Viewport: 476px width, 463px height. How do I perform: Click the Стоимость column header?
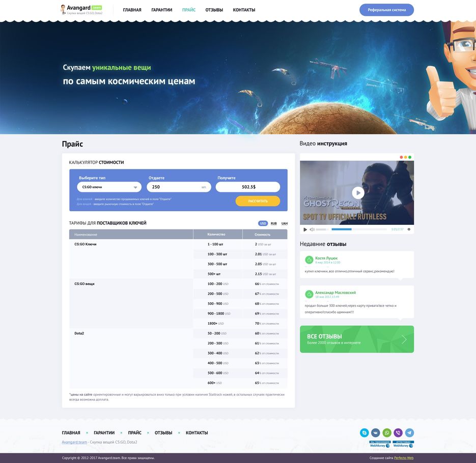265,234
